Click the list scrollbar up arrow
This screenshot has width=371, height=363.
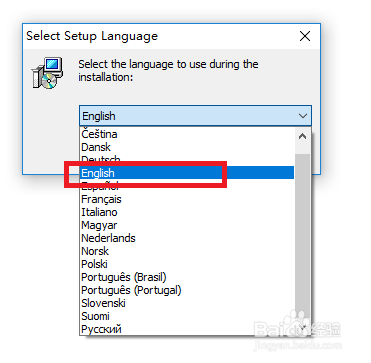click(302, 136)
